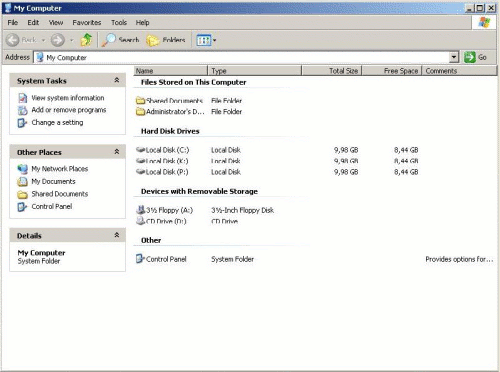Image resolution: width=500 pixels, height=372 pixels.
Task: Select Local Disk (C:) drive icon
Action: tap(140, 150)
